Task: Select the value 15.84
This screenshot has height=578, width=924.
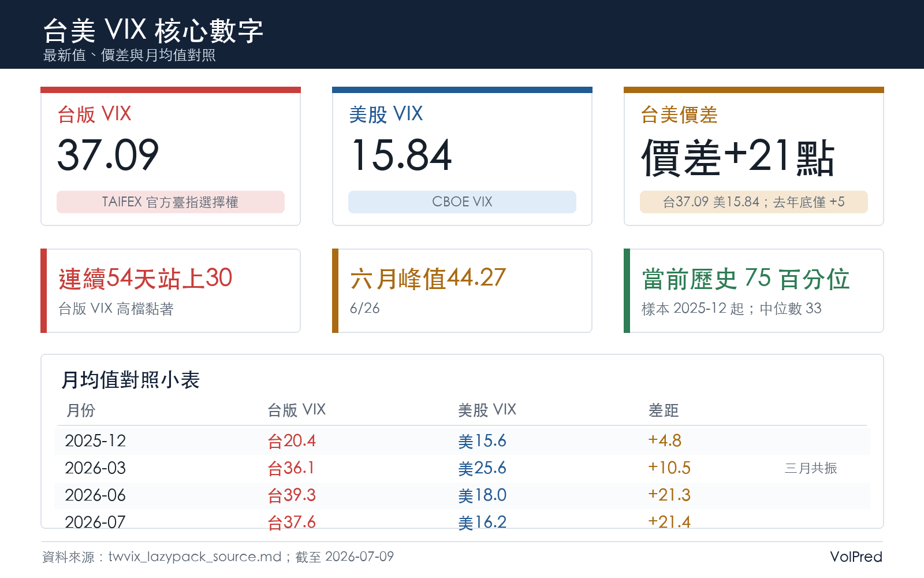Action: click(x=401, y=155)
